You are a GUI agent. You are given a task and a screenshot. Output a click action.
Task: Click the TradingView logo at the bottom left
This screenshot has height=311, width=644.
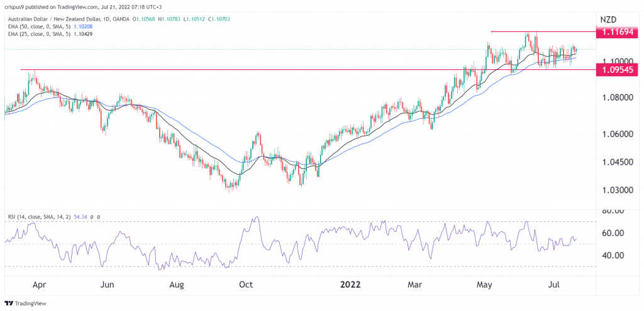[25, 303]
